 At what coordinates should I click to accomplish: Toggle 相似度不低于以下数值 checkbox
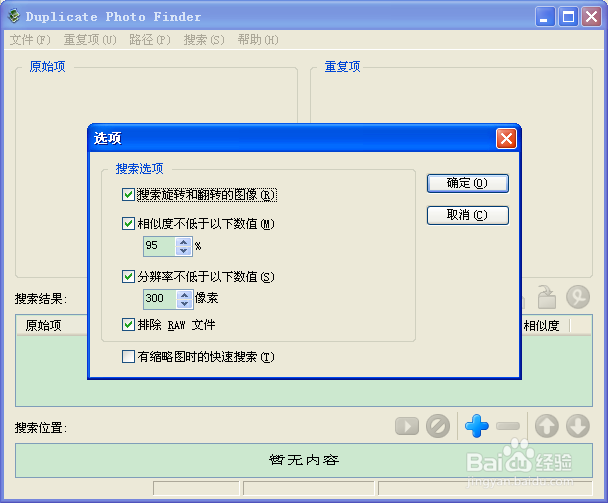pos(128,223)
